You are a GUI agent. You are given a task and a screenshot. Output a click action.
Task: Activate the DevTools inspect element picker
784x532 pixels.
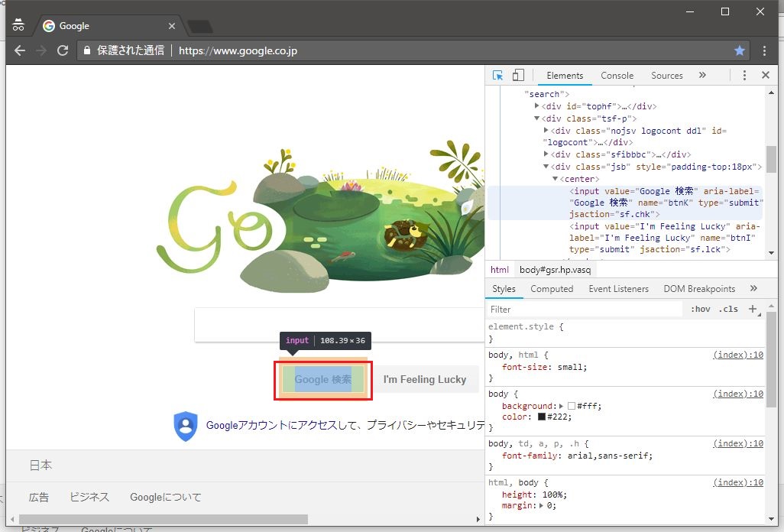coord(497,76)
